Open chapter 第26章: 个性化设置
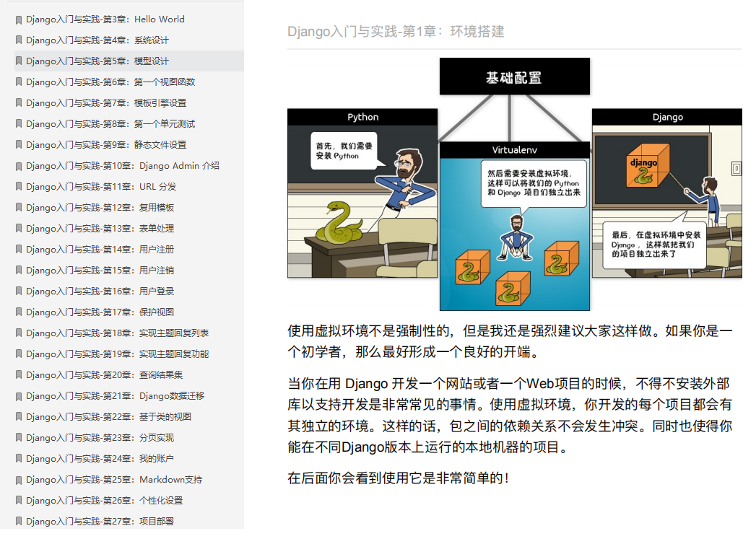 [104, 501]
